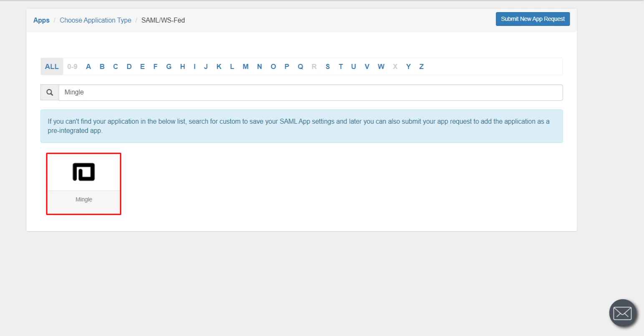Click Submit New App Request button
Viewport: 644px width, 336px height.
pos(533,19)
